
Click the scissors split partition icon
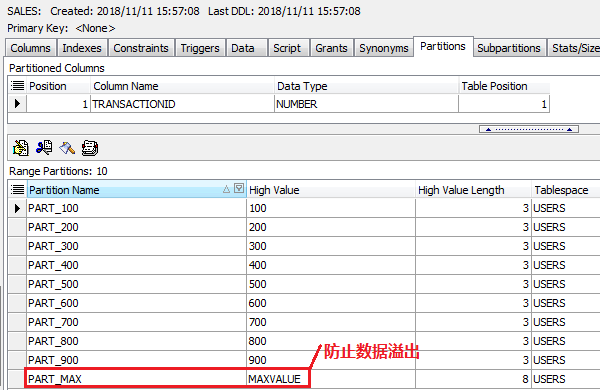(44, 147)
